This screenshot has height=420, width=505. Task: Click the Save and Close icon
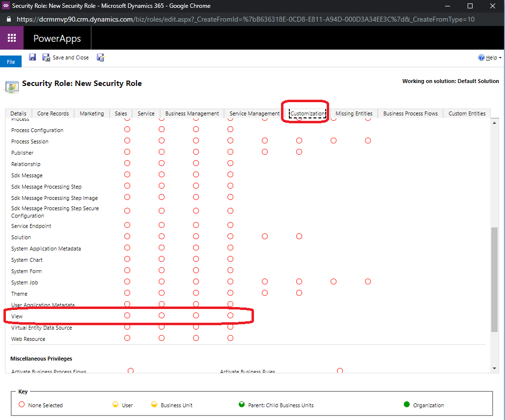(46, 57)
